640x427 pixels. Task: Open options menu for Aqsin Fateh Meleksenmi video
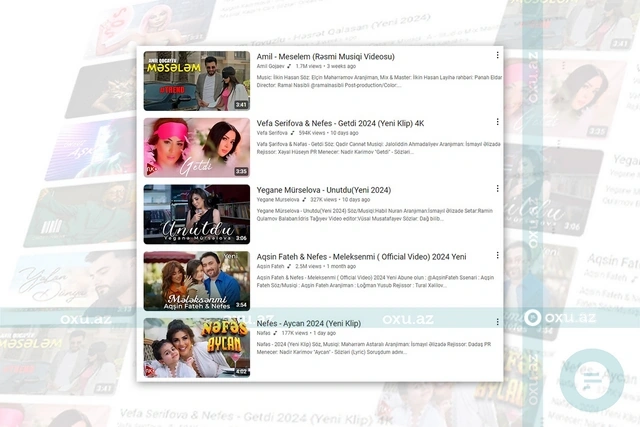(497, 256)
